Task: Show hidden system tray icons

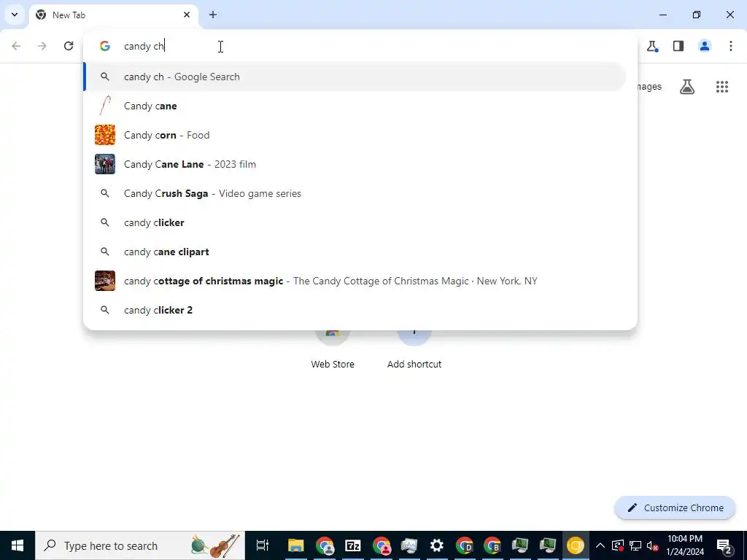Action: pyautogui.click(x=600, y=545)
